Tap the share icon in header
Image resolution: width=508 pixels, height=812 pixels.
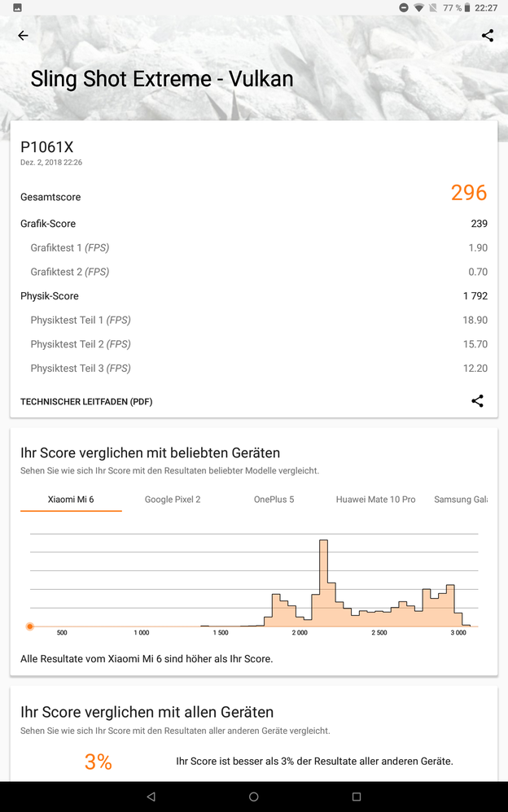click(x=487, y=36)
